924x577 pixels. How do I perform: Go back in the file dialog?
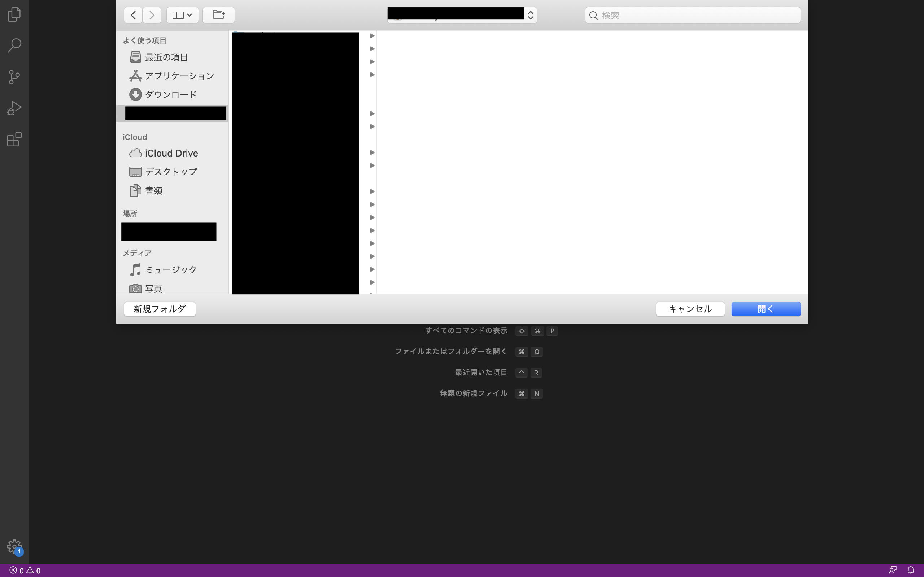click(x=133, y=15)
